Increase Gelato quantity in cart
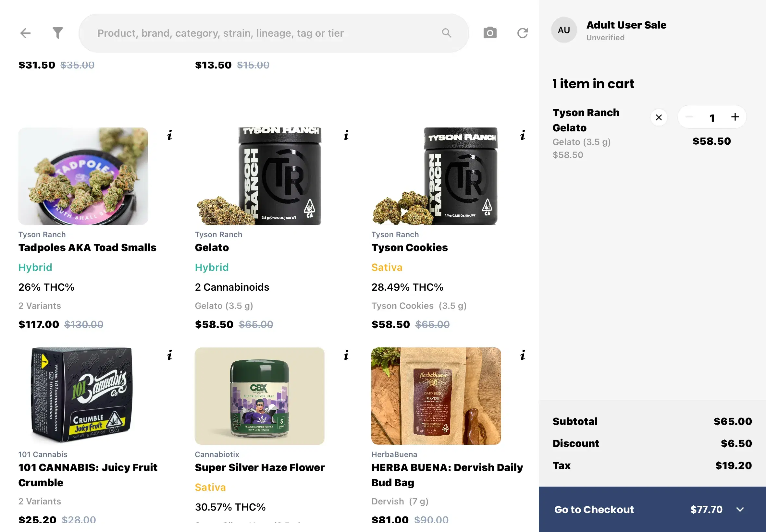The image size is (766, 532). tap(735, 117)
